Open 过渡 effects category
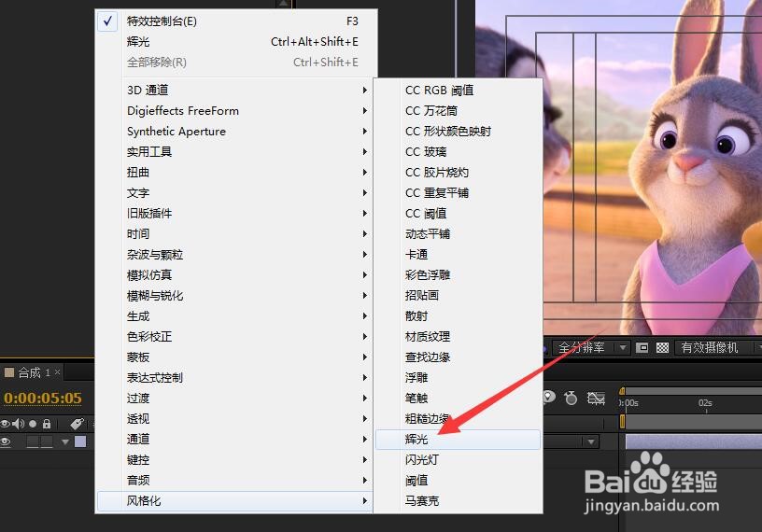The width and height of the screenshot is (762, 532). click(235, 399)
